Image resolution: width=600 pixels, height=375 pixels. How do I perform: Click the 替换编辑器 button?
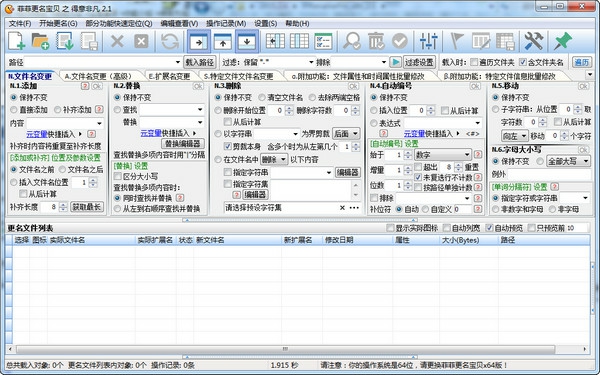[183, 143]
